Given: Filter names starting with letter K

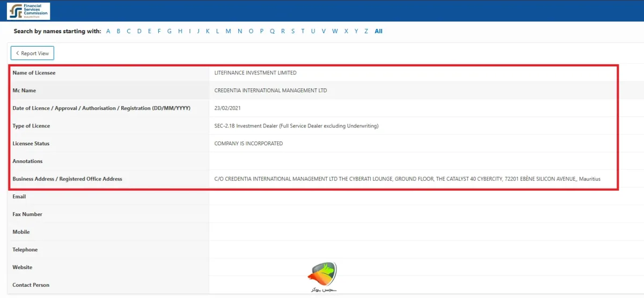Looking at the screenshot, I should click(208, 31).
